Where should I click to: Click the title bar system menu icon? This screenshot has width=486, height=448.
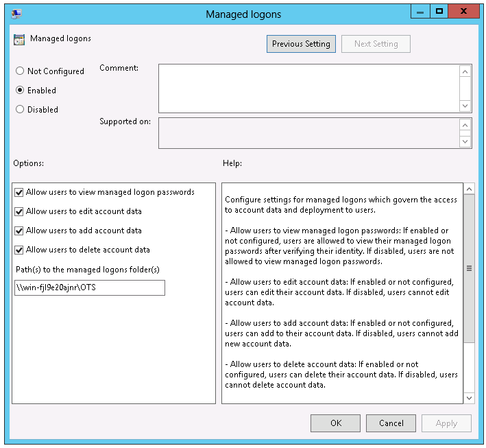click(x=15, y=13)
